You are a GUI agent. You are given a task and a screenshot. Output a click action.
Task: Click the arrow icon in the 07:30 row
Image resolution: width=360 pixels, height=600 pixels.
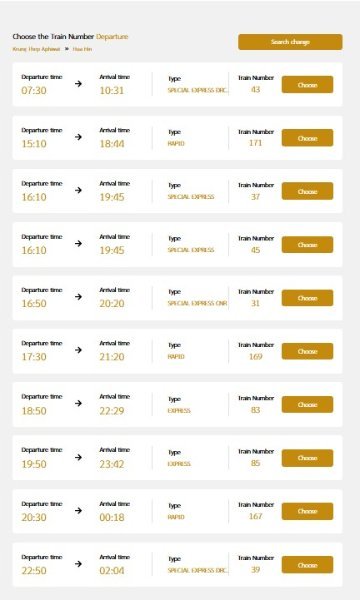point(78,83)
